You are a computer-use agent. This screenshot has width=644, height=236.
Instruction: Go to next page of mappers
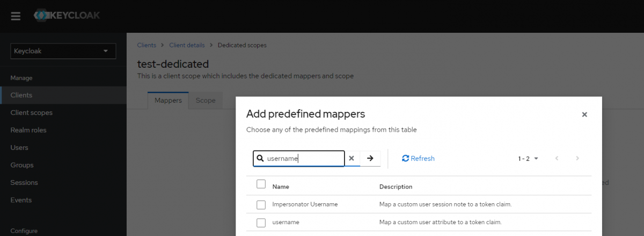[x=577, y=159]
